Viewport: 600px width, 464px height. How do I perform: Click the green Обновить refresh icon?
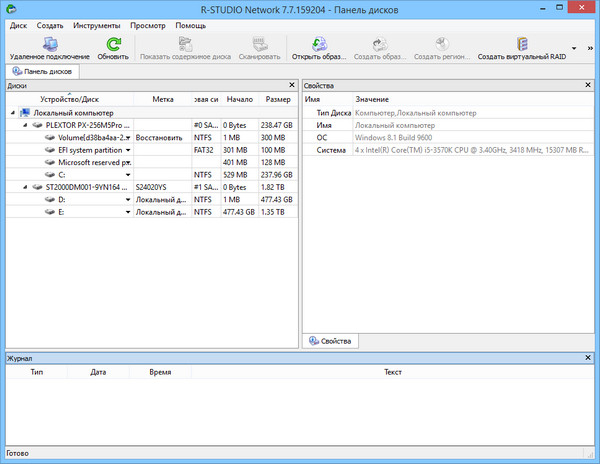[x=113, y=43]
